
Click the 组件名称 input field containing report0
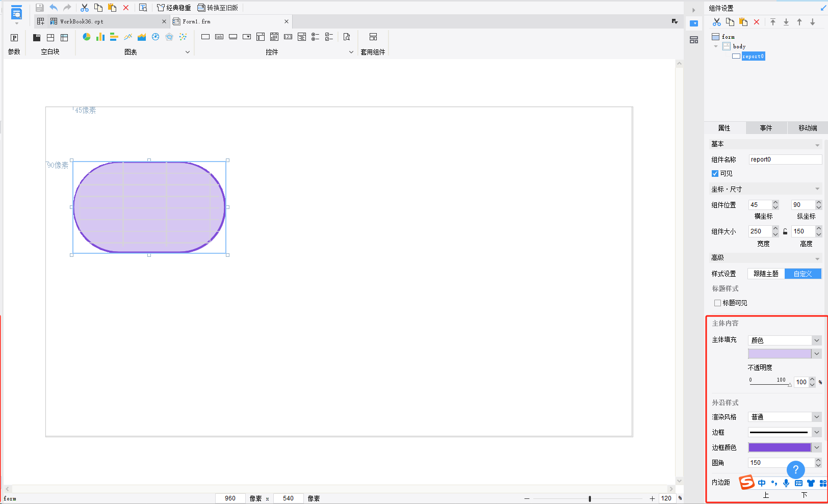785,160
